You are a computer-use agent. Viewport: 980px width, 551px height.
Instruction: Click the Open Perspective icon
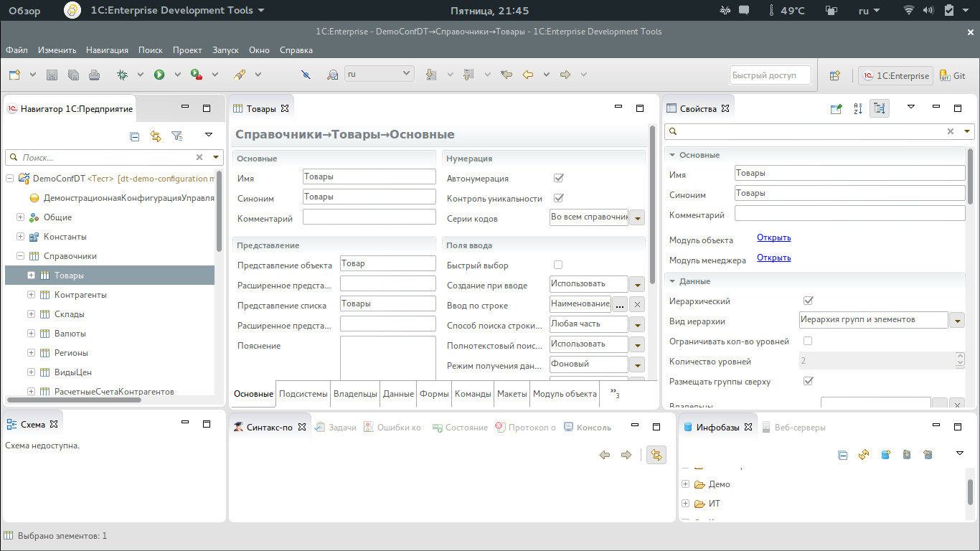(835, 75)
